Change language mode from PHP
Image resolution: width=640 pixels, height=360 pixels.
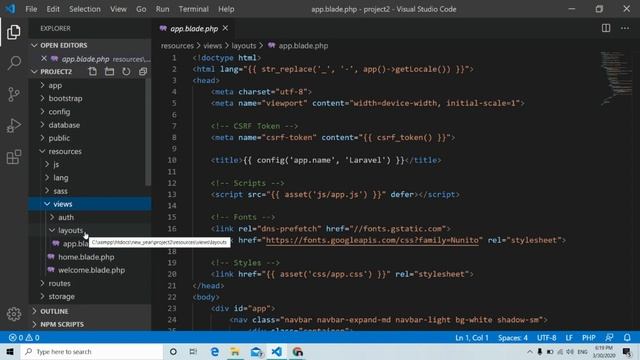[x=589, y=338]
